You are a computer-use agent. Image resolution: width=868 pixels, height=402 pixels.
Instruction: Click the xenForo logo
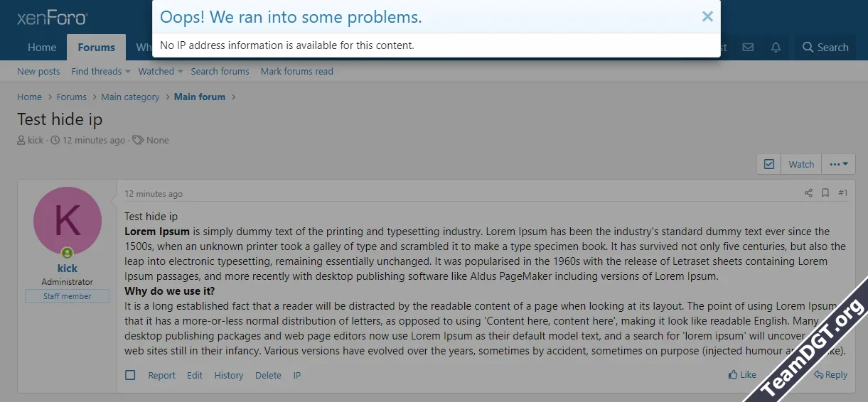click(x=53, y=18)
